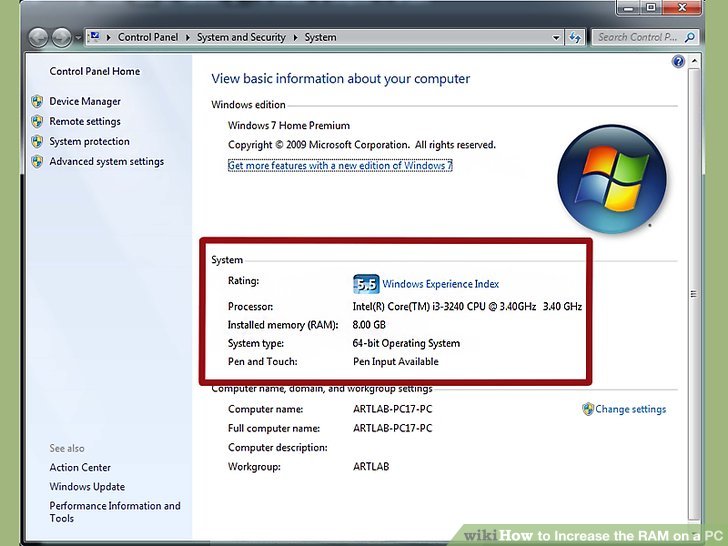Click the shield icon beside Change settings
Screen dimensions: 728x546
point(588,409)
